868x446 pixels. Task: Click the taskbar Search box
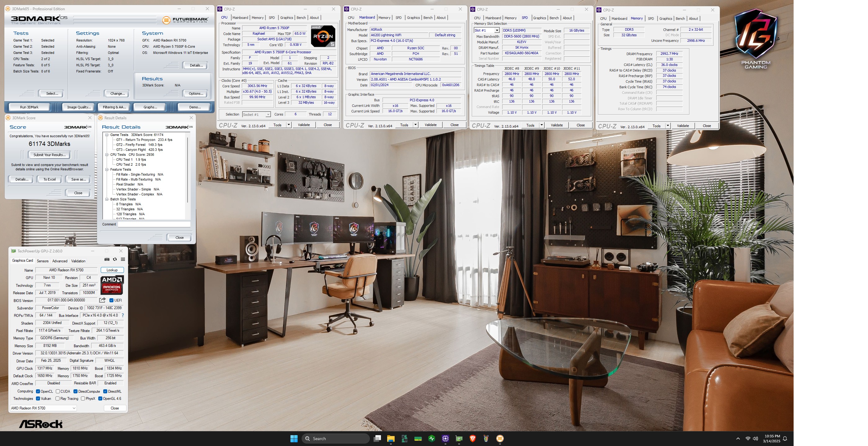click(x=336, y=438)
